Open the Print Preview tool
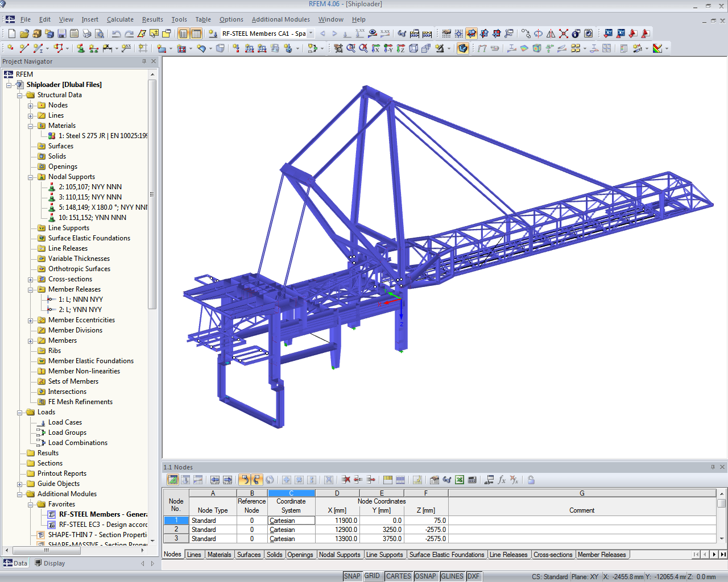Viewport: 728px width, 582px height. (x=98, y=34)
